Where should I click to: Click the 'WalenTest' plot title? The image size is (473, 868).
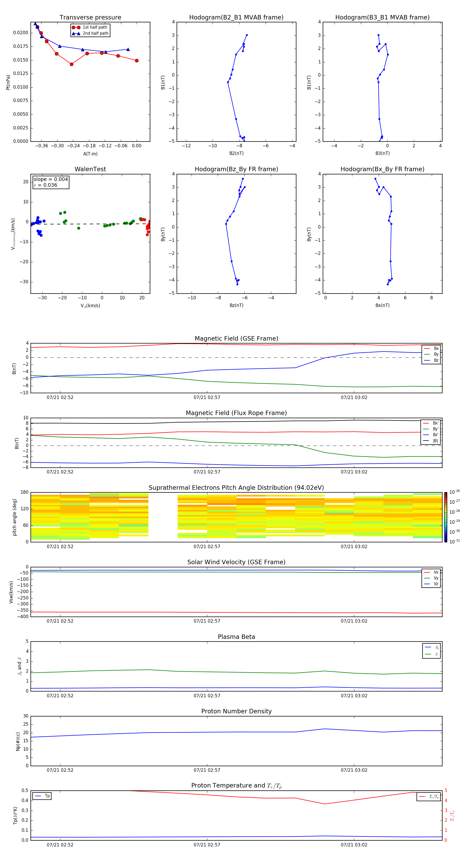90,169
